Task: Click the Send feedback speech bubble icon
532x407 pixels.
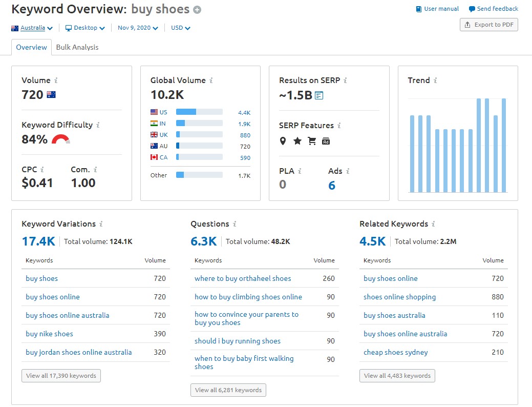Action: pyautogui.click(x=472, y=9)
